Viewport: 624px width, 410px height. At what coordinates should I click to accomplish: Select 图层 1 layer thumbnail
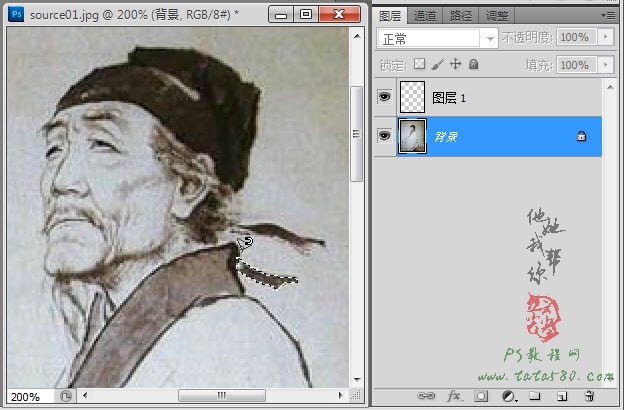[412, 97]
